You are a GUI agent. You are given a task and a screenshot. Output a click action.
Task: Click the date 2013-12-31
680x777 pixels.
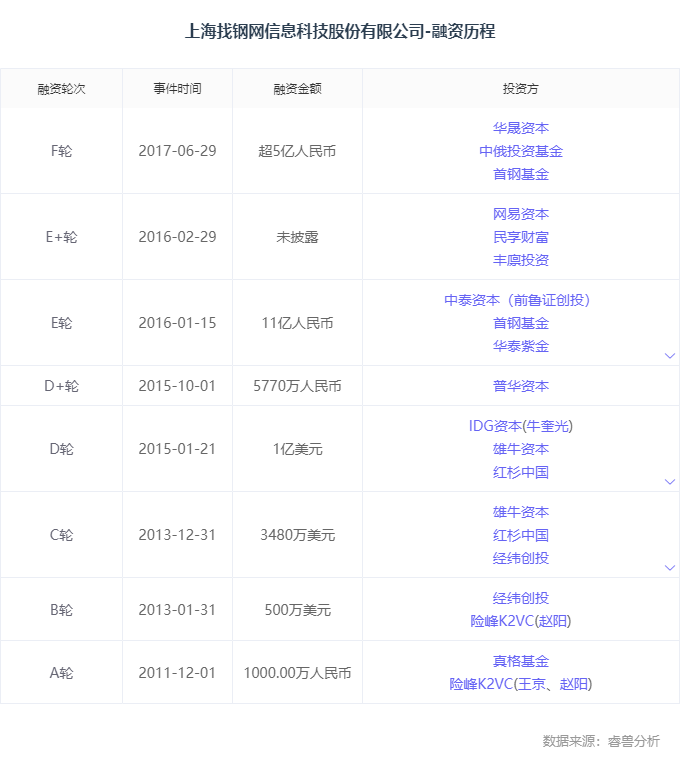tap(177, 535)
